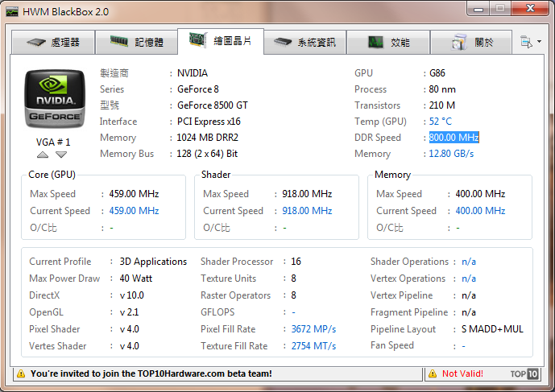Select next VGA with down arrow

[61, 155]
